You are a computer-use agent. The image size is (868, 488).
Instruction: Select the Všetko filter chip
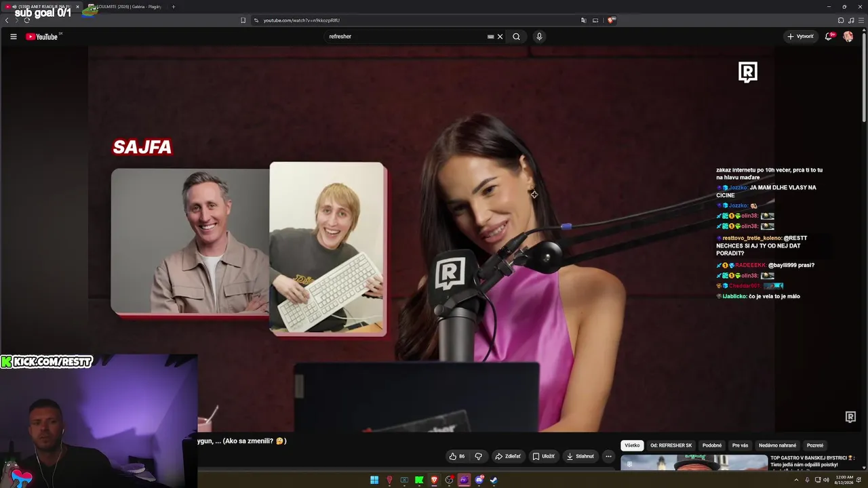coord(632,445)
